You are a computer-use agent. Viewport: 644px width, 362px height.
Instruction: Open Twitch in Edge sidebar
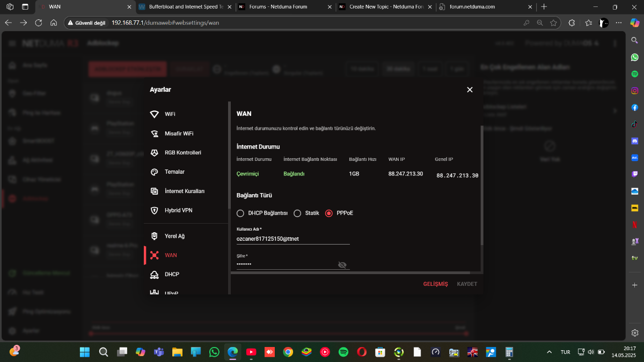point(635,174)
